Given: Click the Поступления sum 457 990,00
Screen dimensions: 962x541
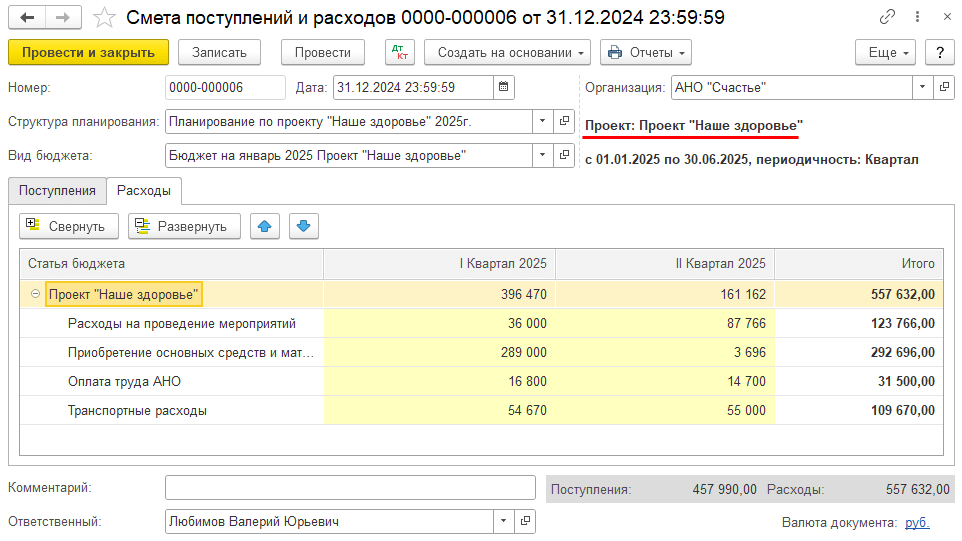Looking at the screenshot, I should coord(725,489).
